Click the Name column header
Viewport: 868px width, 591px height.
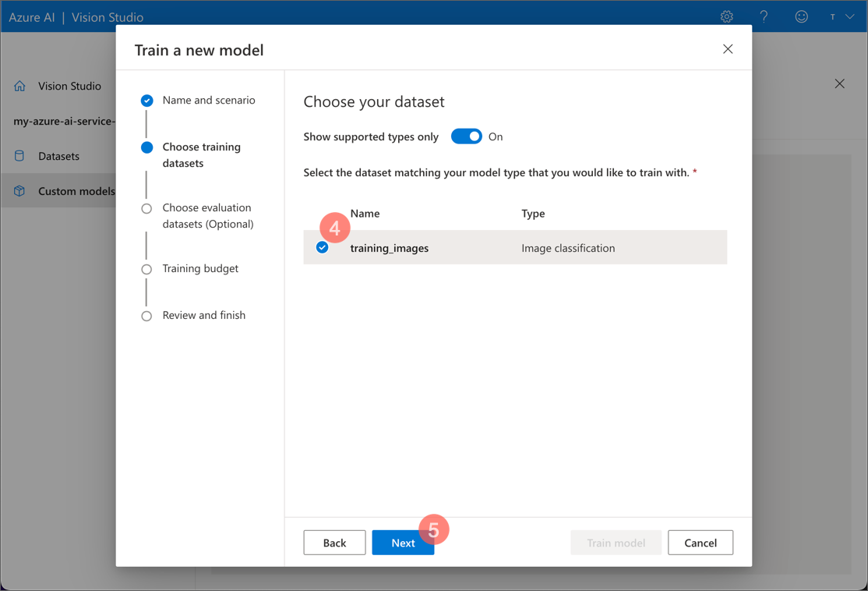(x=365, y=214)
